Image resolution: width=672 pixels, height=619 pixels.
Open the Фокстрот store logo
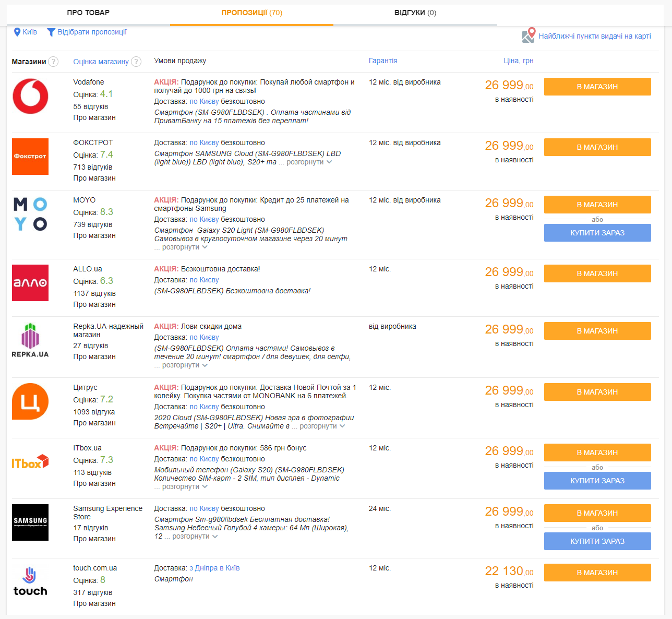point(30,157)
